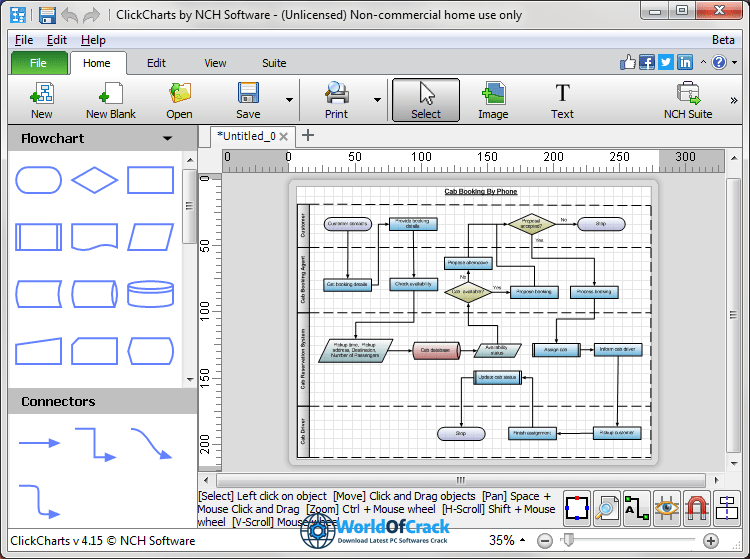Open the Help menu
Image resolution: width=750 pixels, height=559 pixels.
(93, 40)
